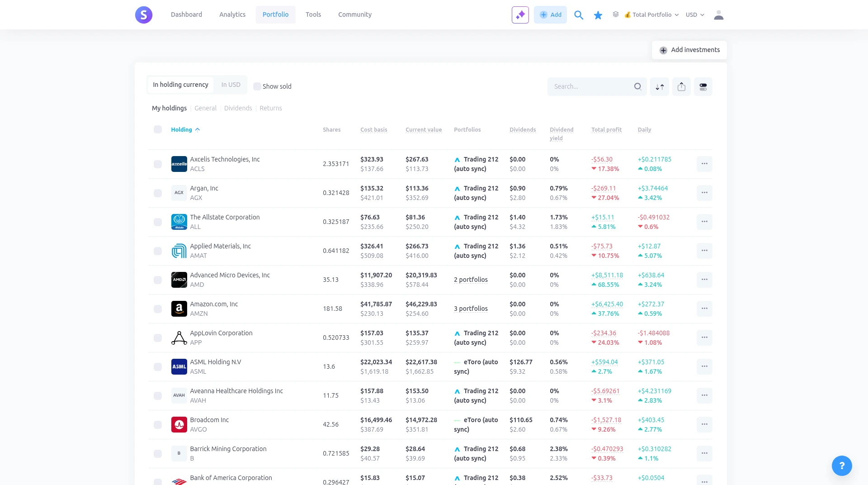This screenshot has width=868, height=485.
Task: Open more options for Amazon row
Action: tap(704, 309)
